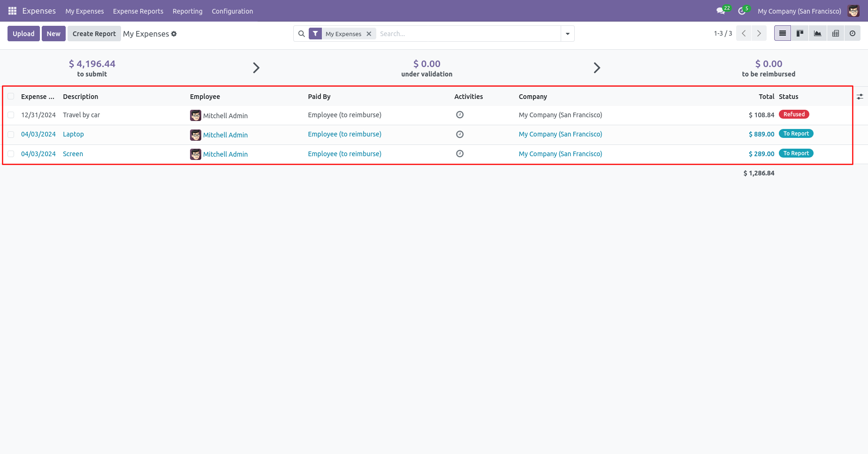868x454 pixels.
Task: Go to the previous page arrow
Action: [x=744, y=33]
